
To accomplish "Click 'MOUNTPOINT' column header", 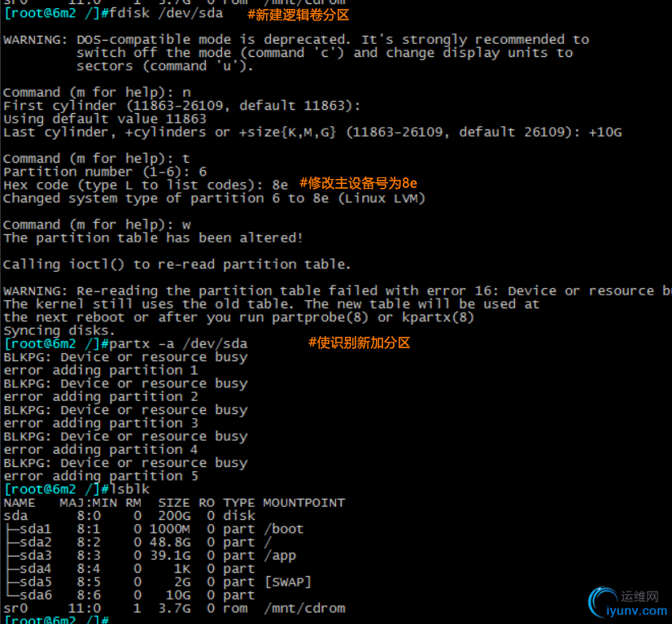I will coord(303,503).
